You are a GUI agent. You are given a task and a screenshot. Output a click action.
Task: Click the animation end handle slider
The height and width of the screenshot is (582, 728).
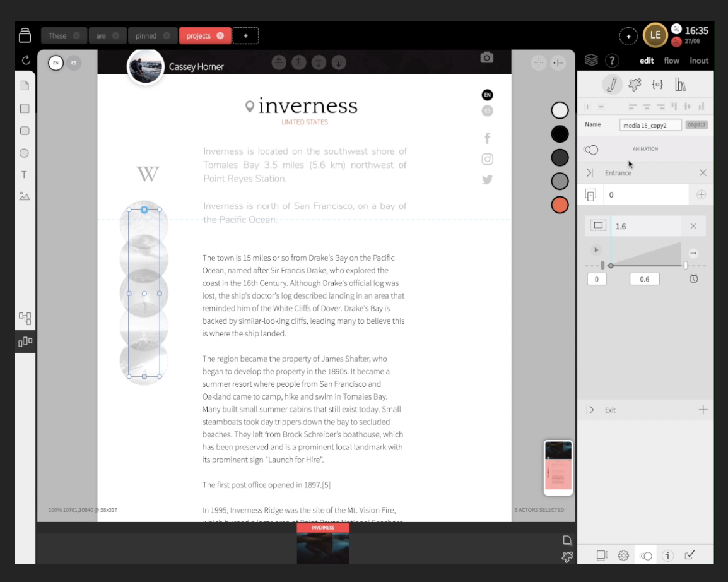coord(685,265)
